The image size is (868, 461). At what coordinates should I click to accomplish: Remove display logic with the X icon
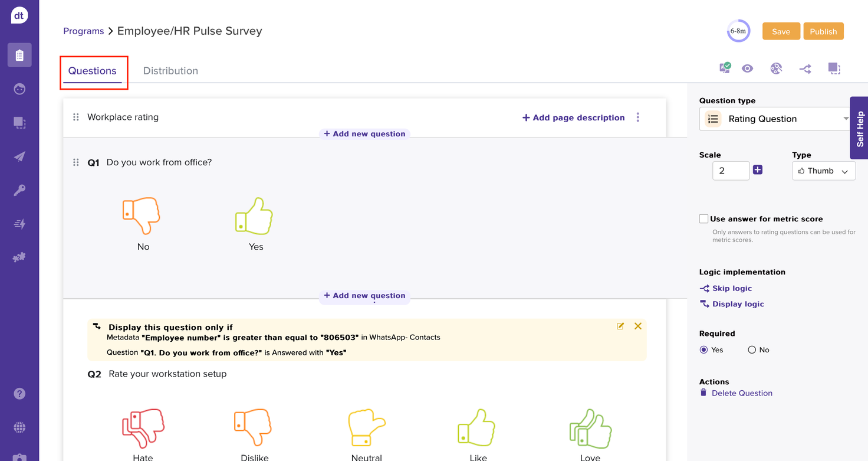click(637, 326)
